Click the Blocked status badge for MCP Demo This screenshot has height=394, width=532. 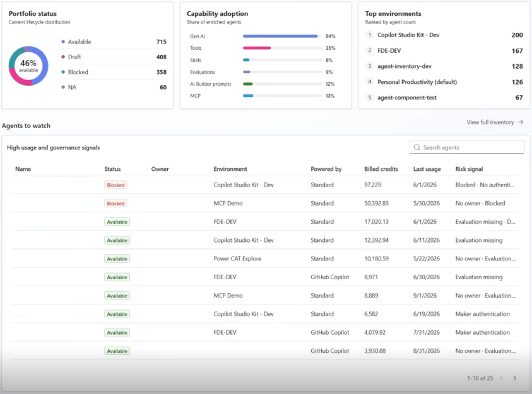(115, 203)
